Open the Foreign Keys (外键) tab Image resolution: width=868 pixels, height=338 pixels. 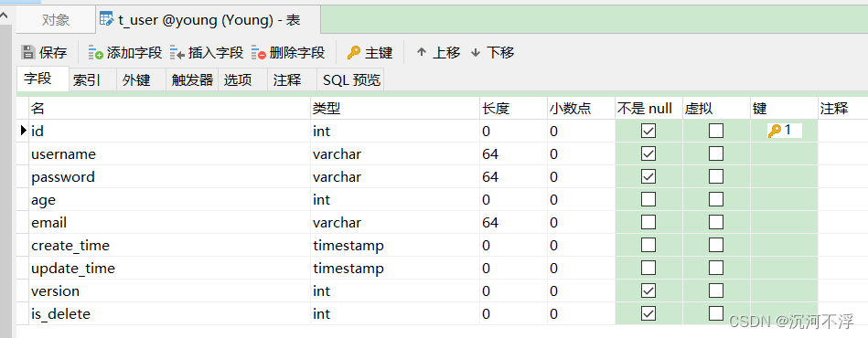pyautogui.click(x=141, y=80)
